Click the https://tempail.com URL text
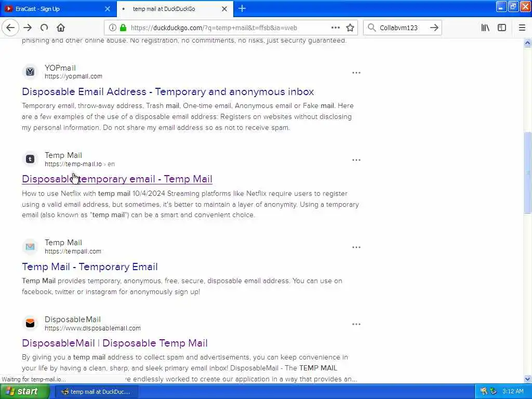 pos(73,251)
